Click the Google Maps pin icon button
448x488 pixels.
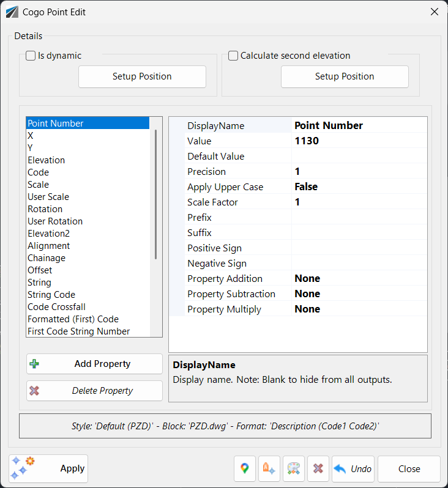click(245, 469)
